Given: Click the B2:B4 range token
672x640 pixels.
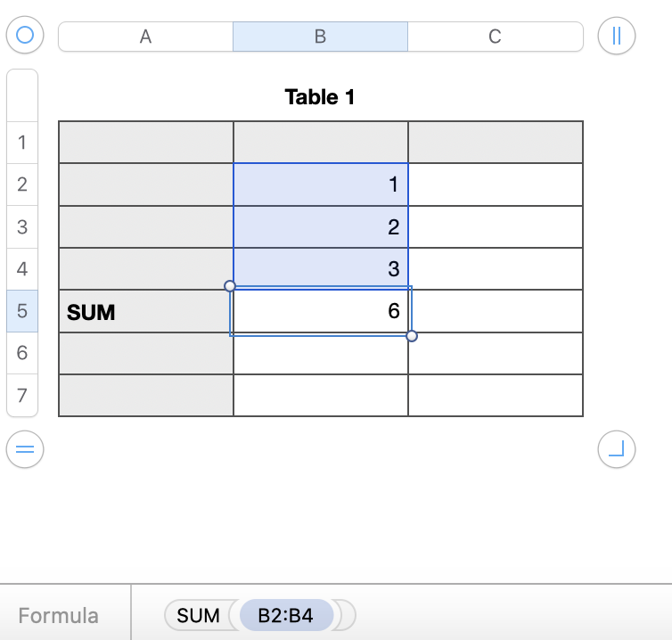Looking at the screenshot, I should [x=287, y=615].
